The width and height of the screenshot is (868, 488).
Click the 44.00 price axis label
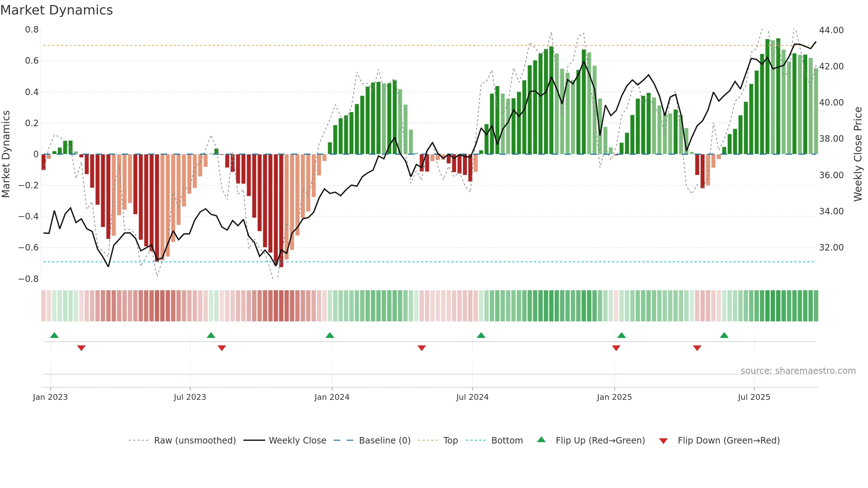(831, 30)
